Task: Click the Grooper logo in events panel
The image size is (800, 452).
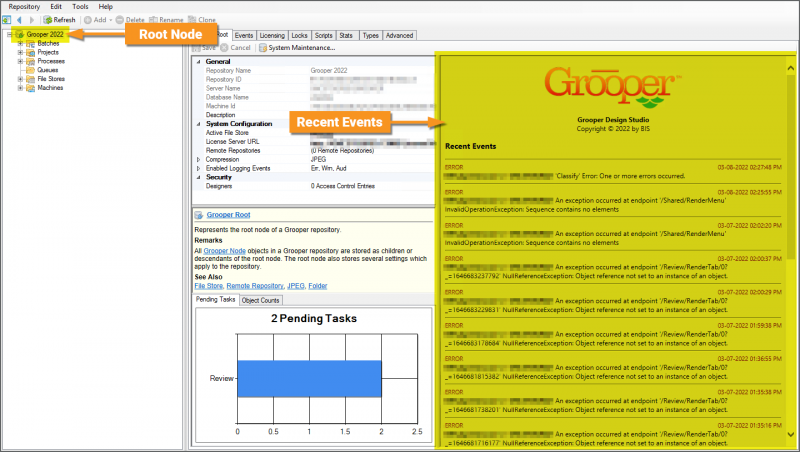Action: pyautogui.click(x=613, y=86)
